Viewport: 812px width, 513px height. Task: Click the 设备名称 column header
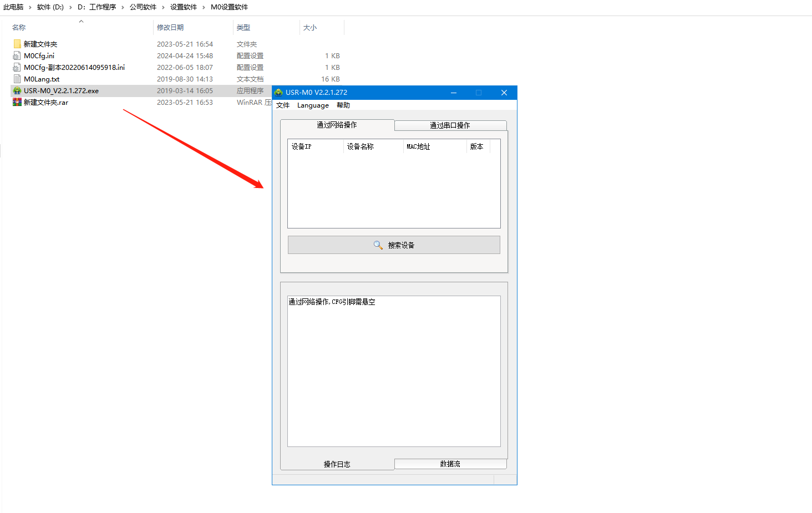coord(373,146)
